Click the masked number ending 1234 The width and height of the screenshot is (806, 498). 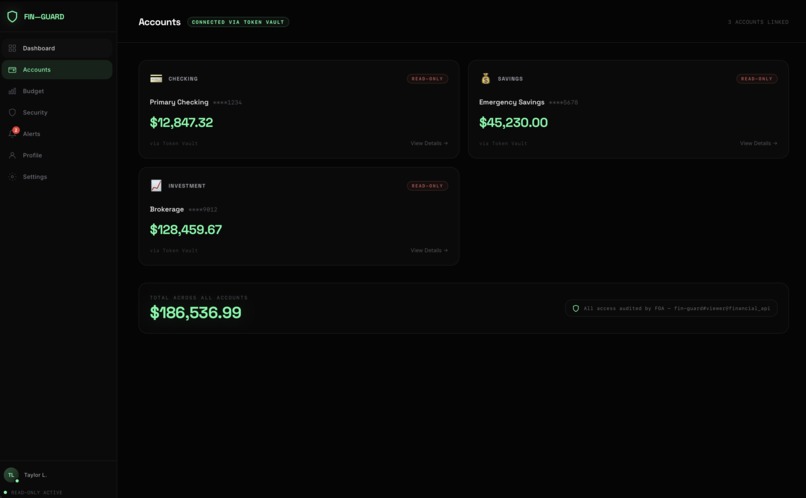point(227,103)
